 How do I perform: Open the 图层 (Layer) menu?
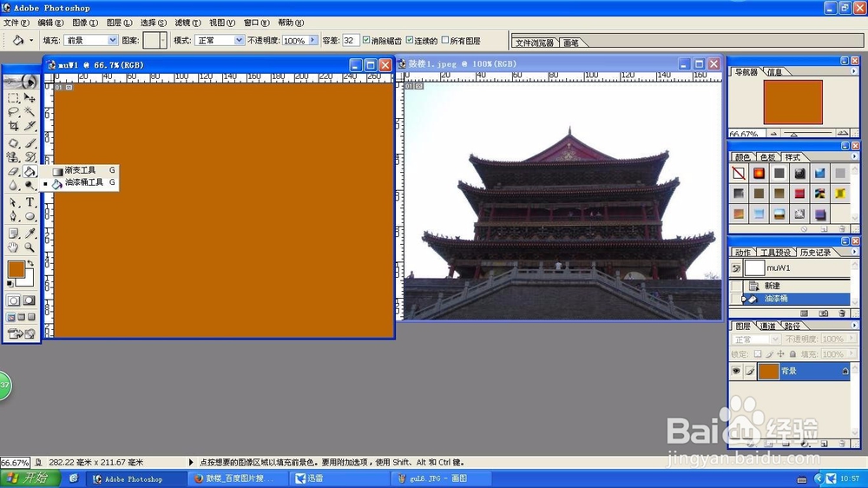[119, 23]
